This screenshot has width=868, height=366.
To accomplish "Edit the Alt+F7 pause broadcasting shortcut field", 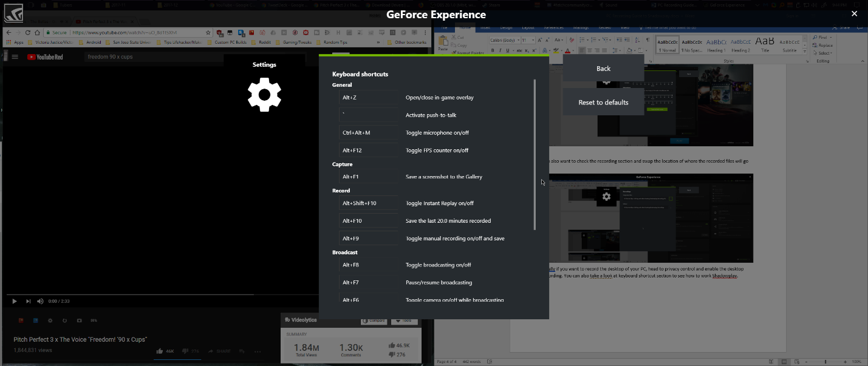I will [369, 283].
